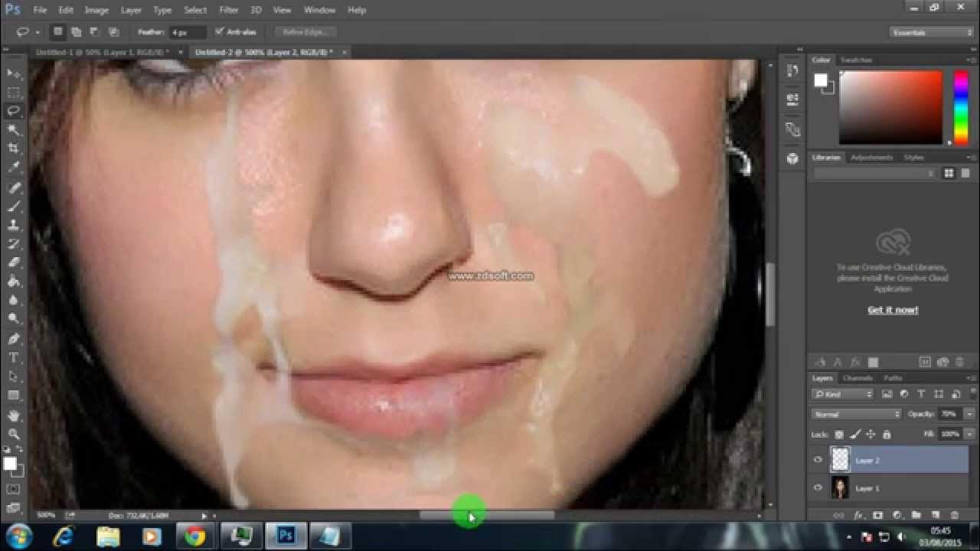Select the Pen tool
This screenshot has width=980, height=551.
(x=14, y=339)
